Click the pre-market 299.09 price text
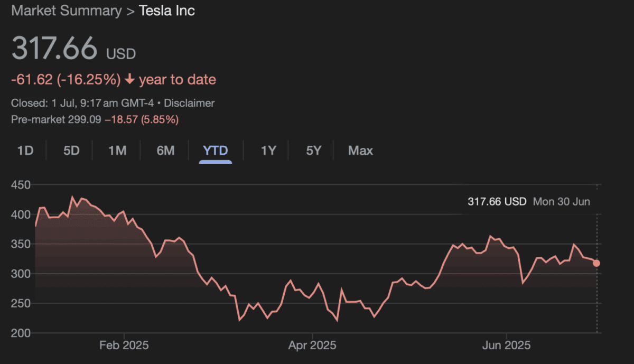Viewport: 634px width, 364px height. (x=85, y=119)
